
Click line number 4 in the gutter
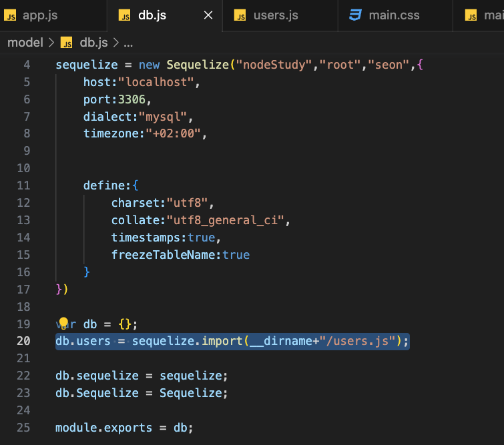pos(27,65)
